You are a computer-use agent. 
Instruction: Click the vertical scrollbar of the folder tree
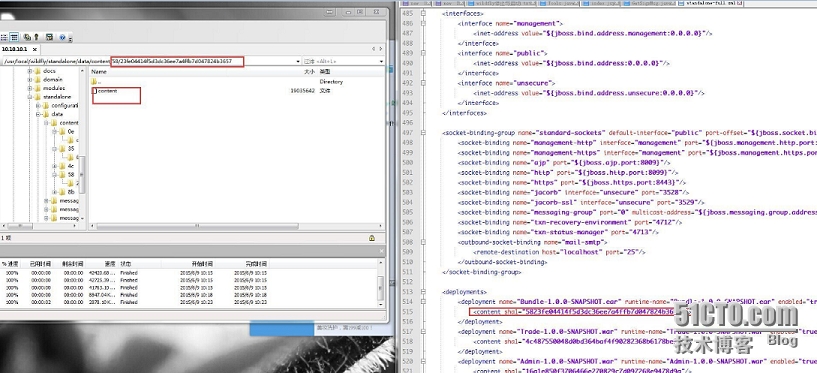(x=82, y=175)
